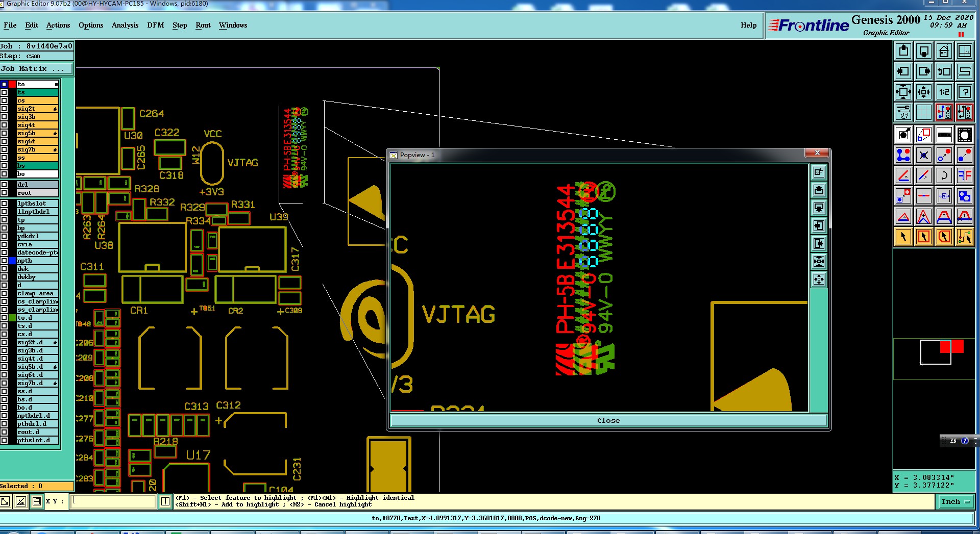This screenshot has width=980, height=534.
Task: Open the Windows menu
Action: pyautogui.click(x=233, y=25)
